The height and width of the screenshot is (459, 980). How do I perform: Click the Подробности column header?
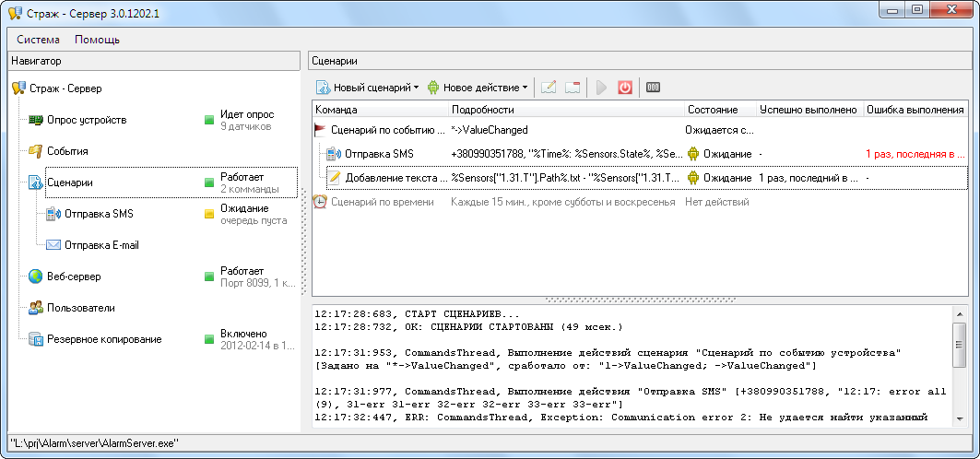567,110
